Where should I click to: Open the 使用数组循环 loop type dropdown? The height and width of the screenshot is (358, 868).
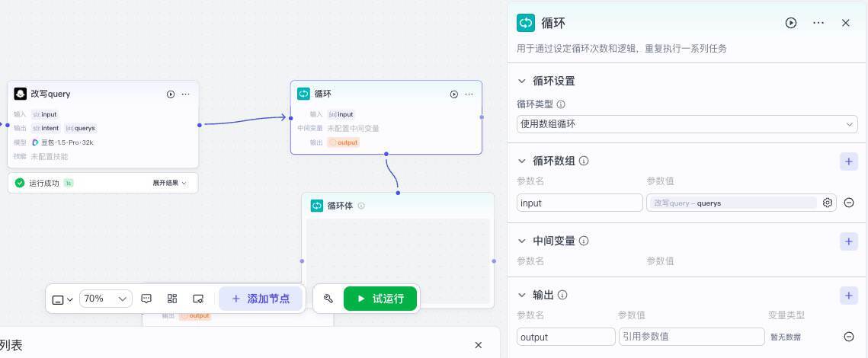(x=687, y=124)
